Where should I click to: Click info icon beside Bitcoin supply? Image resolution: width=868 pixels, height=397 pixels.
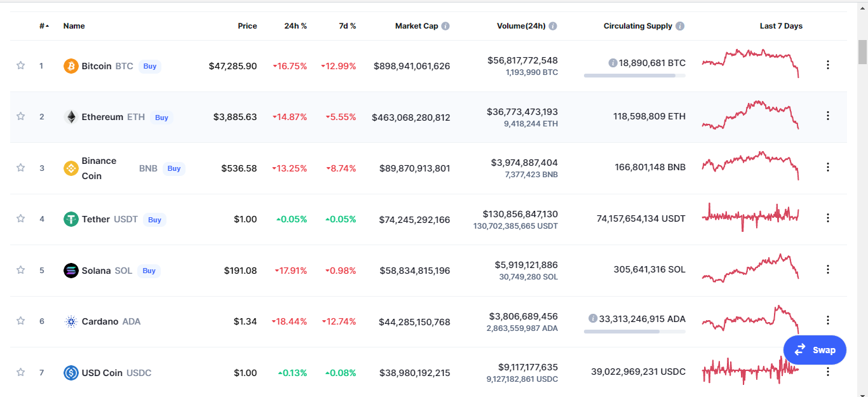click(x=613, y=63)
